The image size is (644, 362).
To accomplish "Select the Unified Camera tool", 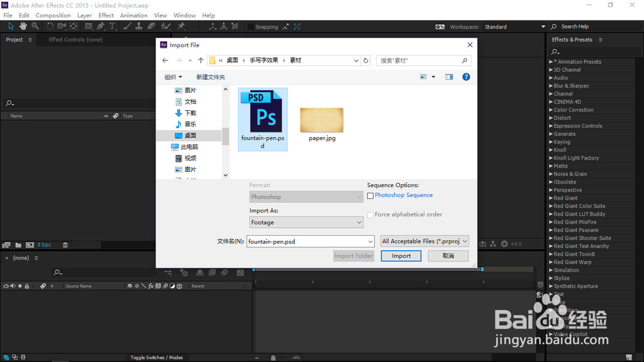I will click(62, 26).
